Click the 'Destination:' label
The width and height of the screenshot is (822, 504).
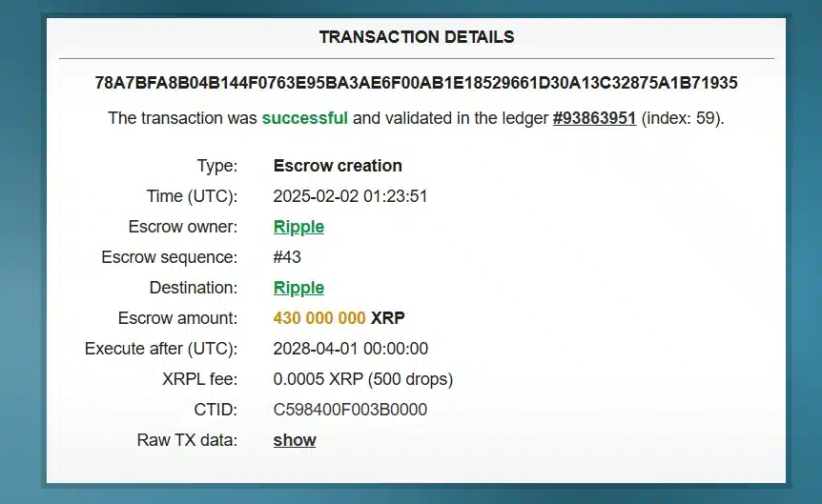click(194, 288)
